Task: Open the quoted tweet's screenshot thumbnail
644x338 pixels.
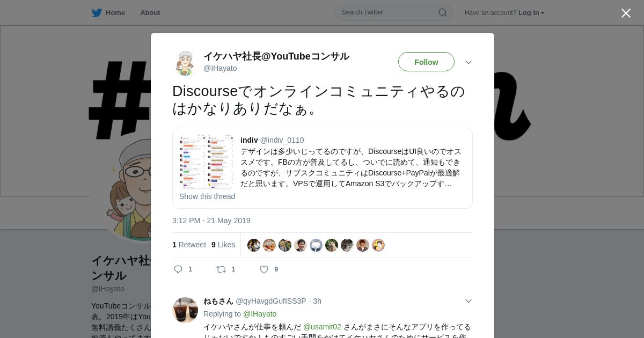Action: click(207, 161)
